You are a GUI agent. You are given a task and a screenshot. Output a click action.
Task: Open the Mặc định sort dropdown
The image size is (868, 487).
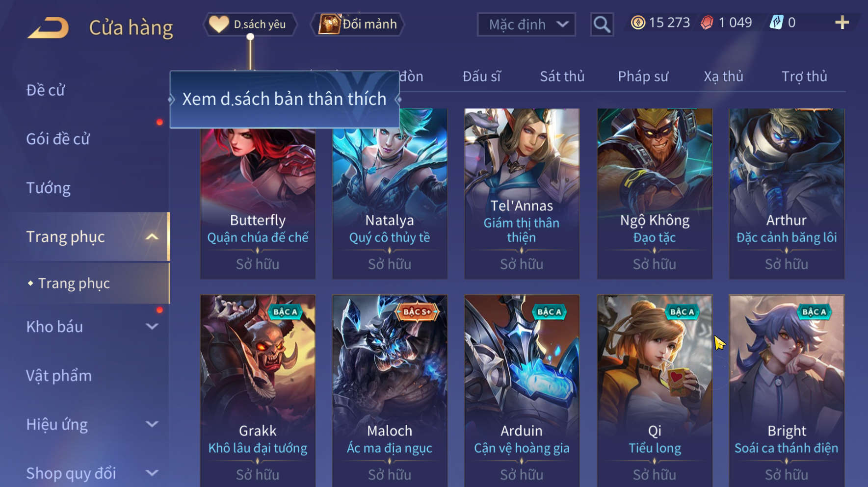526,25
